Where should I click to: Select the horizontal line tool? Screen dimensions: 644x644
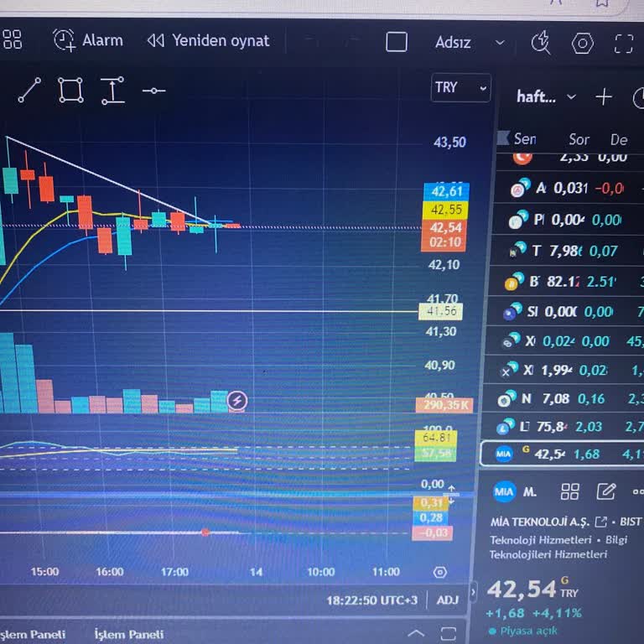154,91
